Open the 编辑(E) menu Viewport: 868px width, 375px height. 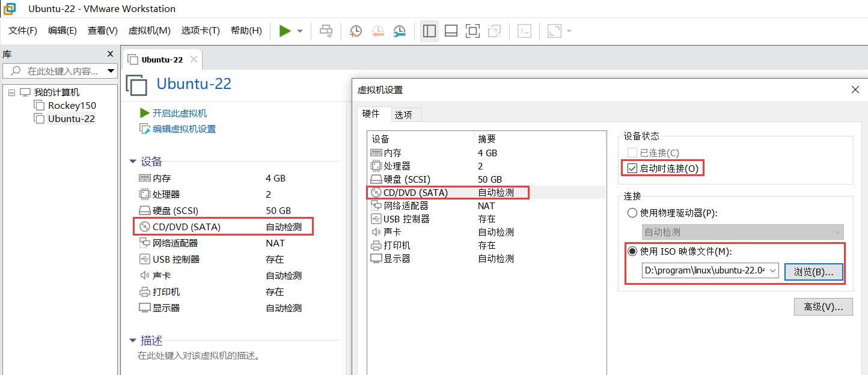(63, 31)
